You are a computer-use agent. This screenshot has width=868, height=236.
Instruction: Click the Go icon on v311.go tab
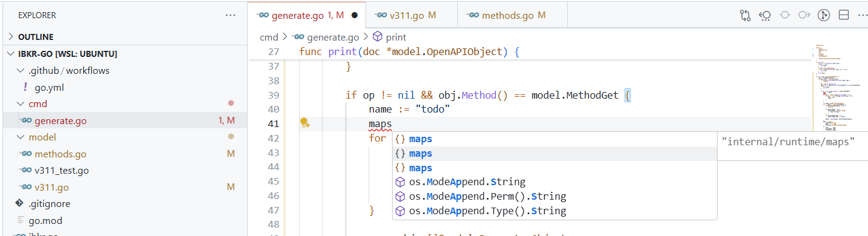tap(380, 15)
